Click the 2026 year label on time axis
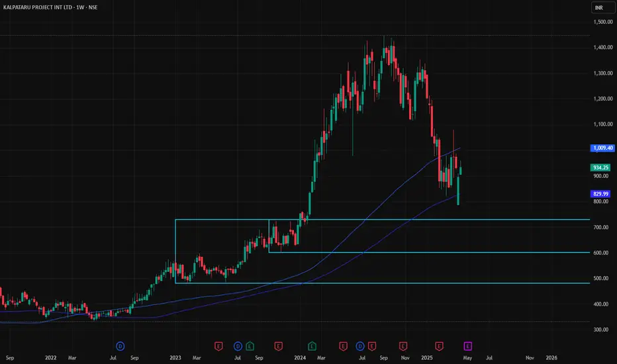This screenshot has height=364, width=617. [551, 357]
